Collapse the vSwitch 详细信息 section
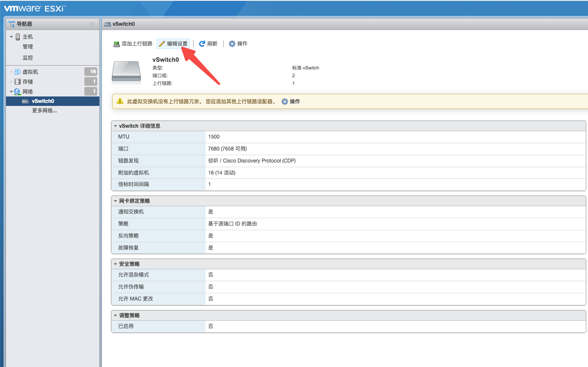The image size is (588, 367). pos(115,126)
